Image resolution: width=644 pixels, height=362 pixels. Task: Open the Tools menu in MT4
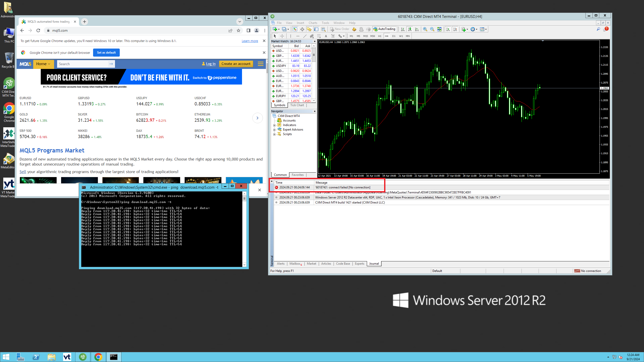[325, 23]
